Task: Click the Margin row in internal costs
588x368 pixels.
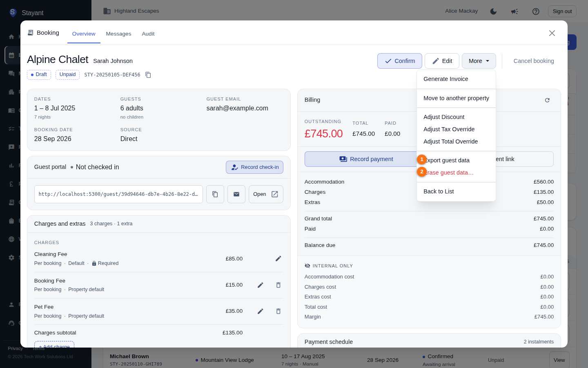Action: (429, 317)
